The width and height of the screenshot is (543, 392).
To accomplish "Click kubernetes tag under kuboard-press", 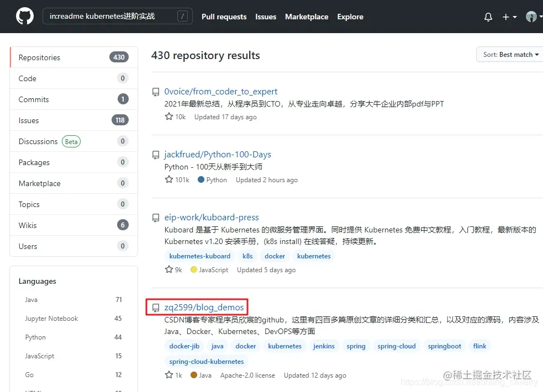I will (x=314, y=256).
